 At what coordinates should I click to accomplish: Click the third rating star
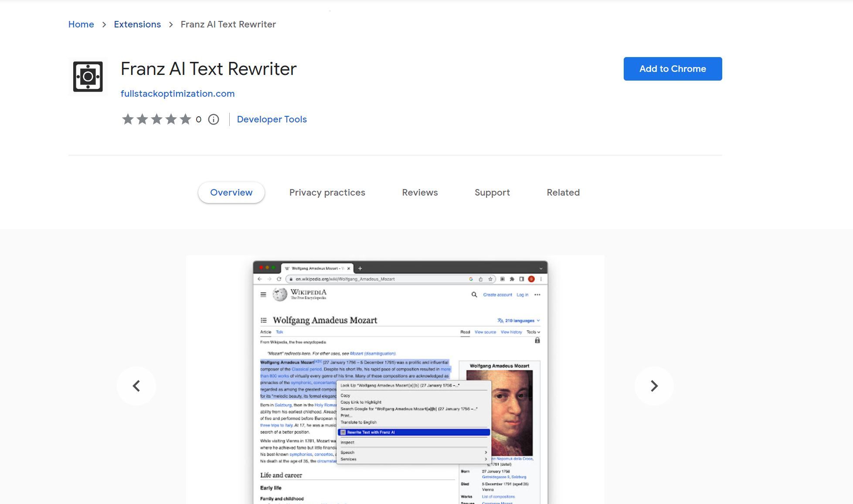tap(156, 119)
